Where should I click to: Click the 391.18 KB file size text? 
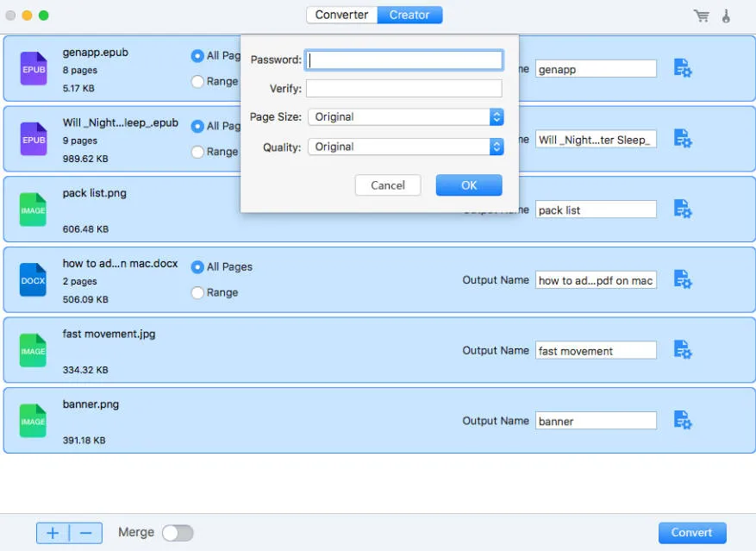(84, 441)
